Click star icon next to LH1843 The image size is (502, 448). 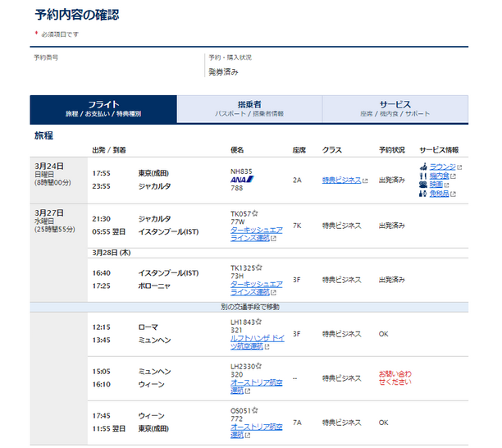(258, 322)
